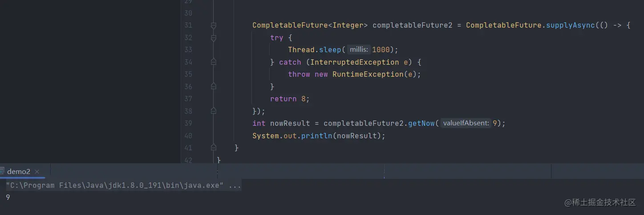The height and width of the screenshot is (215, 644).
Task: Toggle the method fold end marker at line 41
Action: click(214, 147)
